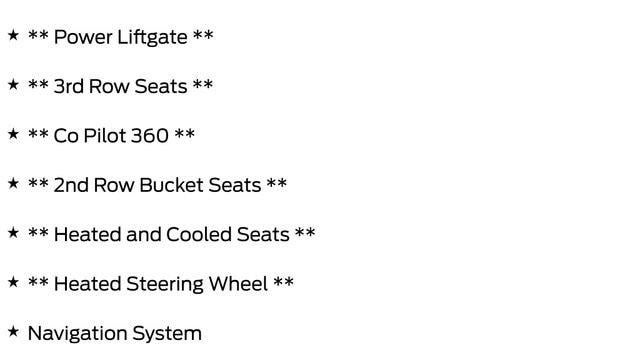This screenshot has height=360, width=640.
Task: Click the asterisks after 2nd Row Bucket Seats
Action: point(277,182)
